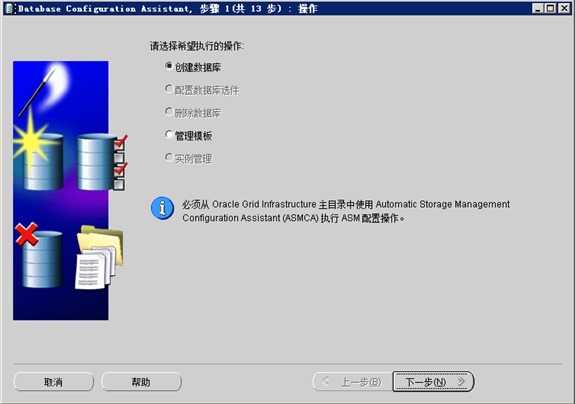This screenshot has height=404, width=575.
Task: Close the Database Configuration Assistant window
Action: [x=564, y=8]
